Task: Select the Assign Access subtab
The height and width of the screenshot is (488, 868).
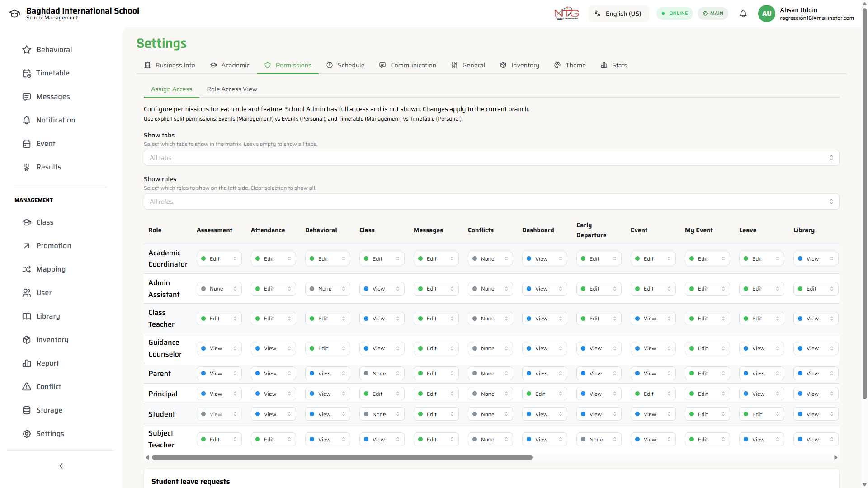Action: pyautogui.click(x=172, y=89)
